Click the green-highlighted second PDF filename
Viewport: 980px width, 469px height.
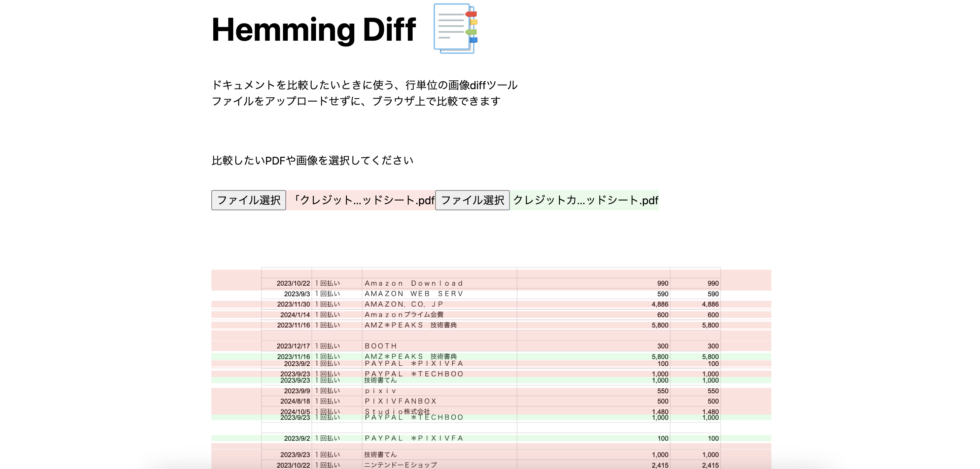pyautogui.click(x=585, y=200)
